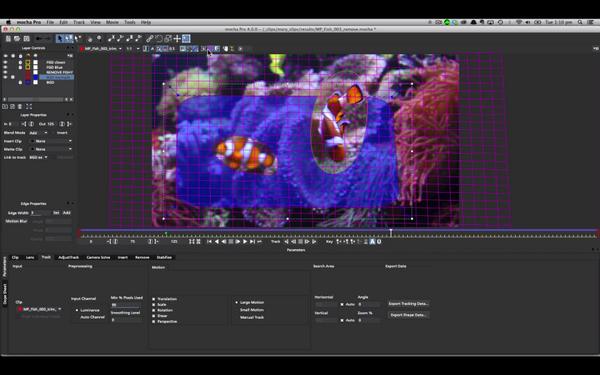Viewport: 600px width, 375px height.
Task: Select the Pick arrow tool
Action: point(60,39)
